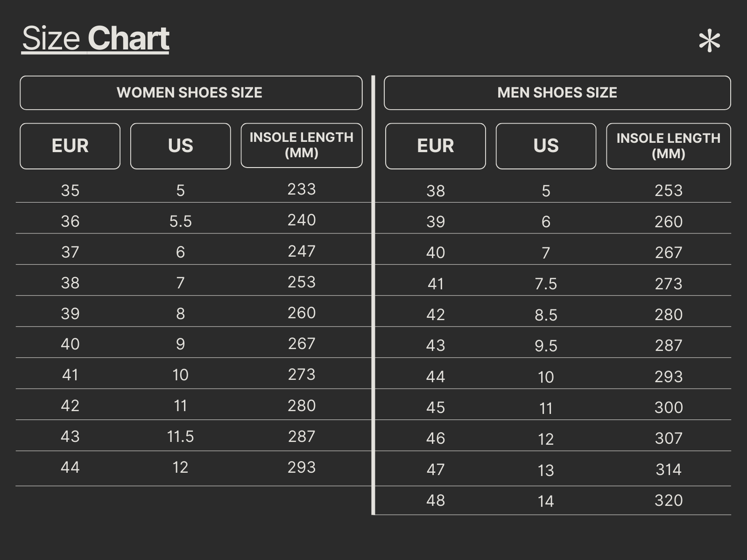This screenshot has width=747, height=560.
Task: Click men's Insole Length (MM) header
Action: pos(669,146)
